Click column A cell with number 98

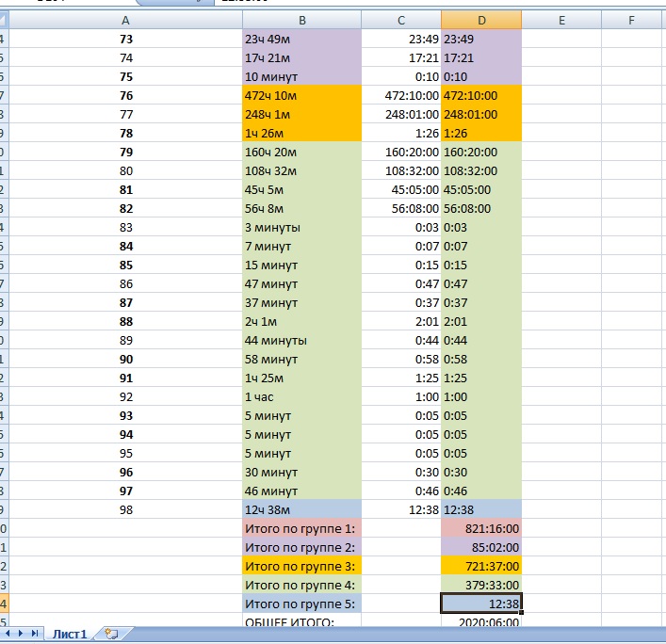[x=125, y=509]
